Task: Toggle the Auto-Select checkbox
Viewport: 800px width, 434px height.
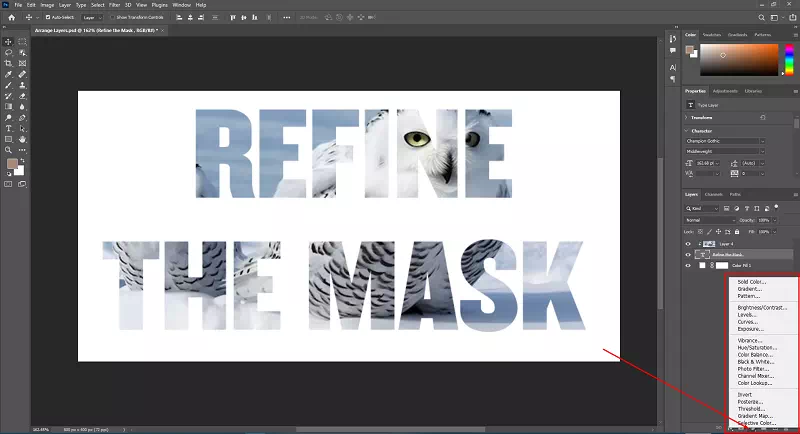Action: click(48, 17)
